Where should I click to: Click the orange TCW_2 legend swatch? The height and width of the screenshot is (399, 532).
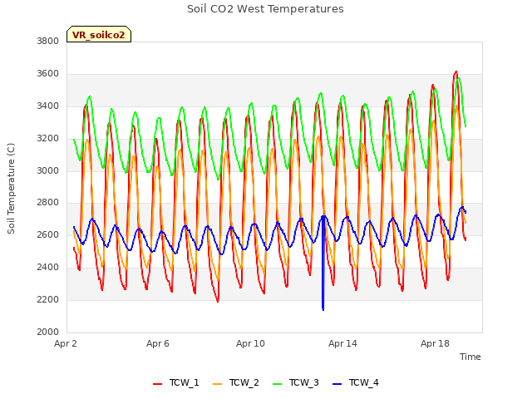(218, 384)
